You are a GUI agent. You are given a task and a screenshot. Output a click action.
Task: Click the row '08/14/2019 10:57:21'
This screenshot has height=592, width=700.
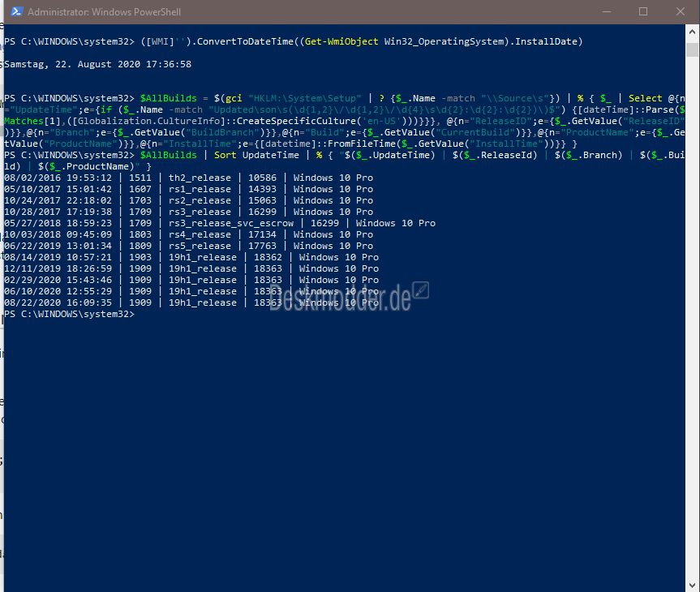[x=191, y=258]
